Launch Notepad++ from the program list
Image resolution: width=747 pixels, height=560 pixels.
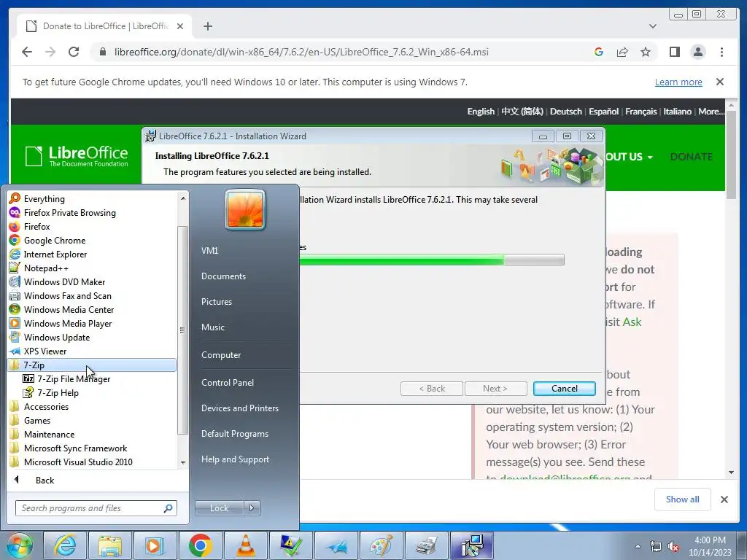tap(46, 268)
